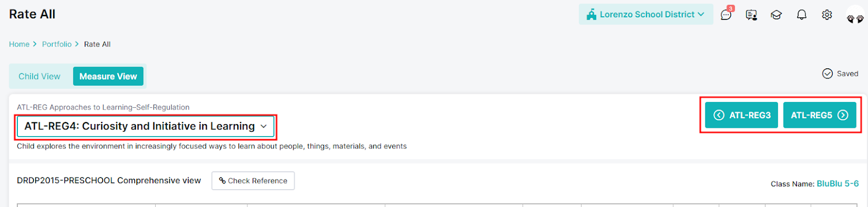Open the graduation cap learning icon
This screenshot has height=207, width=868.
pyautogui.click(x=776, y=15)
